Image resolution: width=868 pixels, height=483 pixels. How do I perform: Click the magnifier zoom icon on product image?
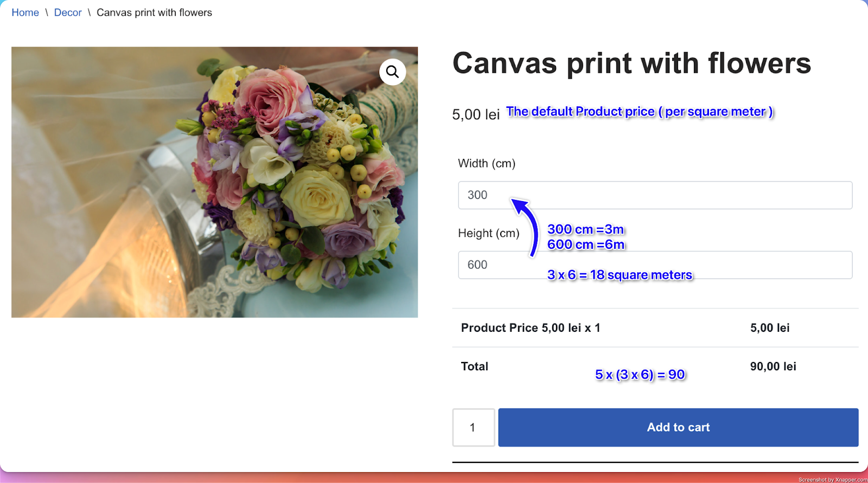tap(392, 72)
